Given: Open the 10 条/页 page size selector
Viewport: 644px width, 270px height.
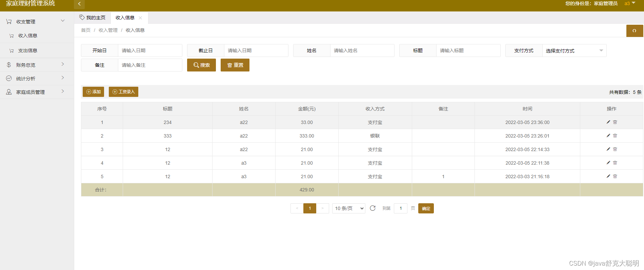Looking at the screenshot, I should coord(349,208).
